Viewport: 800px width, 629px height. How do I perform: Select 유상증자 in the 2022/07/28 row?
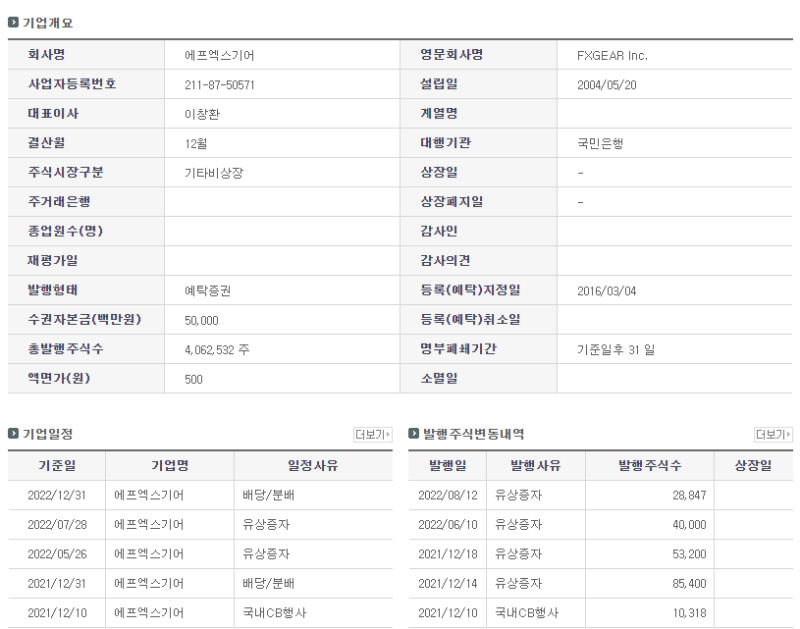[x=266, y=524]
